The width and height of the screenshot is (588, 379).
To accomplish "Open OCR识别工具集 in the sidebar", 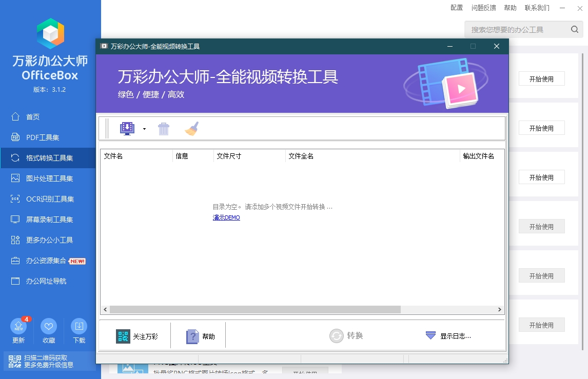I will pyautogui.click(x=50, y=199).
